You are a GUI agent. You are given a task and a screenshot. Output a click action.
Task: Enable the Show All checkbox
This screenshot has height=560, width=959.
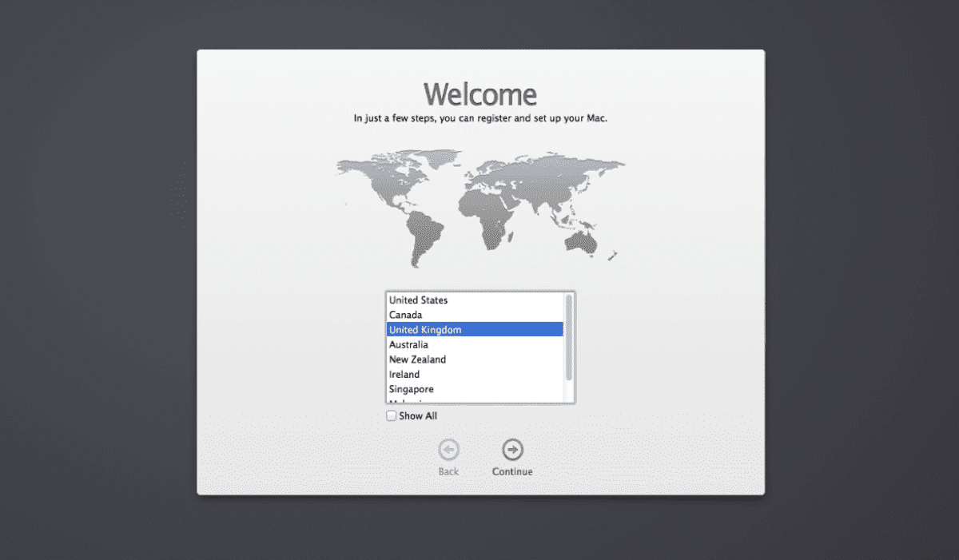pos(392,416)
